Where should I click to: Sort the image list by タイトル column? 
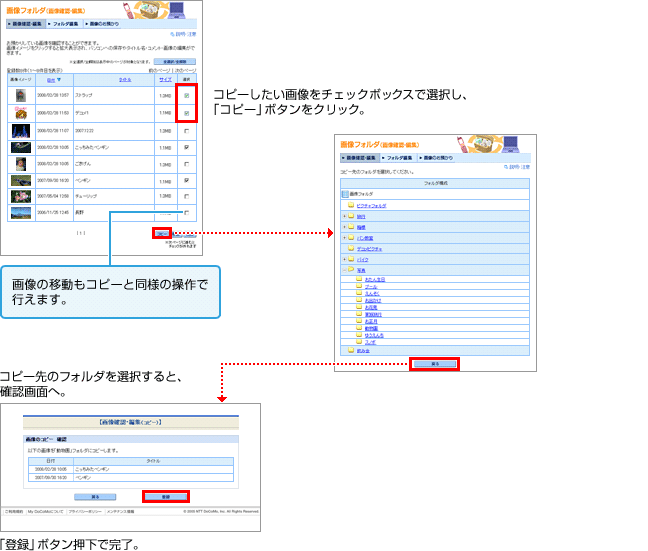click(125, 80)
